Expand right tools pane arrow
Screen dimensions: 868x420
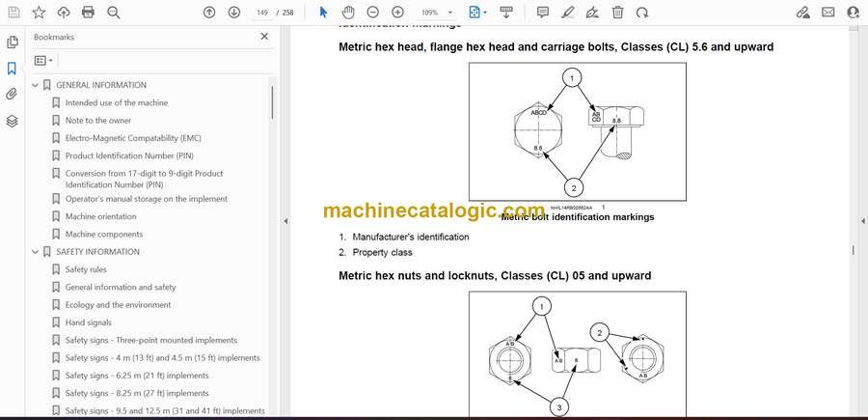[x=862, y=221]
